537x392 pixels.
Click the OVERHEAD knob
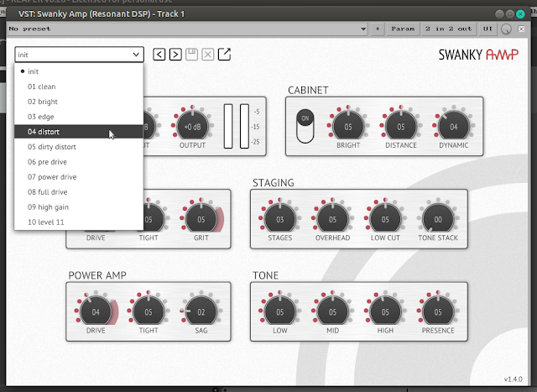tap(332, 219)
